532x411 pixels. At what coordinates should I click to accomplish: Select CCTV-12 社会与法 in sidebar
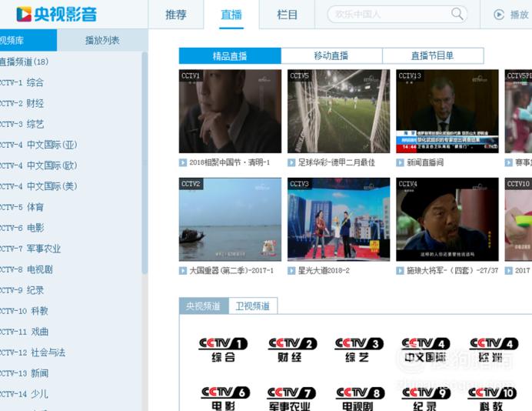[x=32, y=353]
